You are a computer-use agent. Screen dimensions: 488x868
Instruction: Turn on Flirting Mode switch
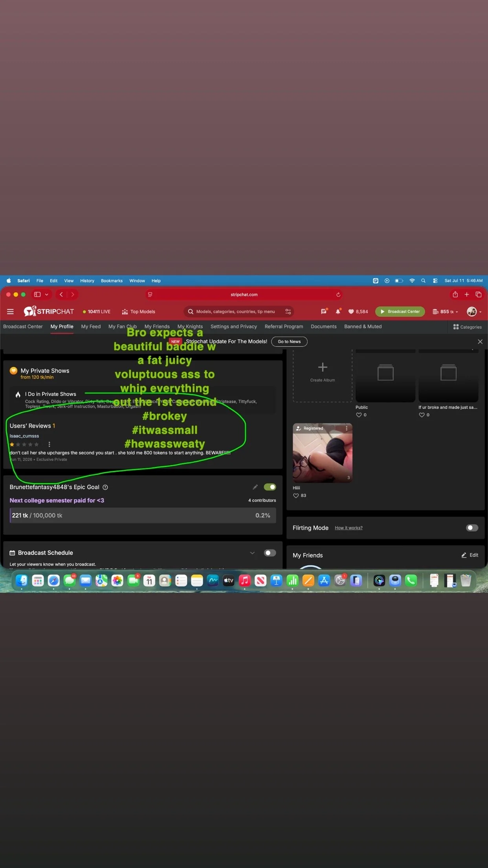(472, 528)
